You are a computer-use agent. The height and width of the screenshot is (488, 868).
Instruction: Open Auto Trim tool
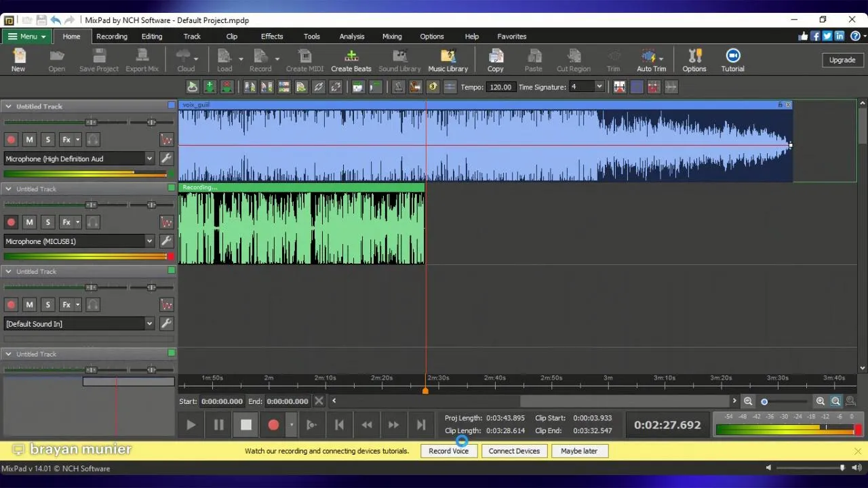pos(651,60)
